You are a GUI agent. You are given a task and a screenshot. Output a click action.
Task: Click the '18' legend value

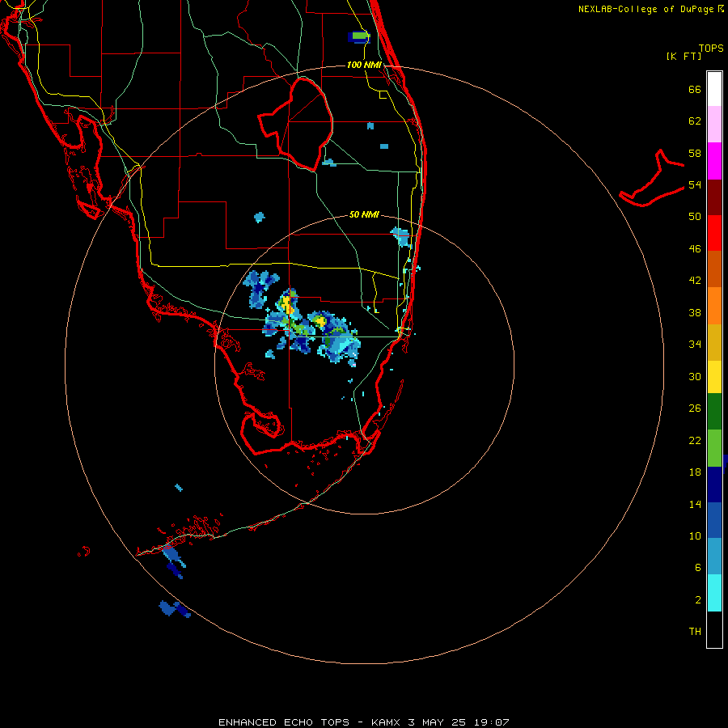(x=695, y=472)
